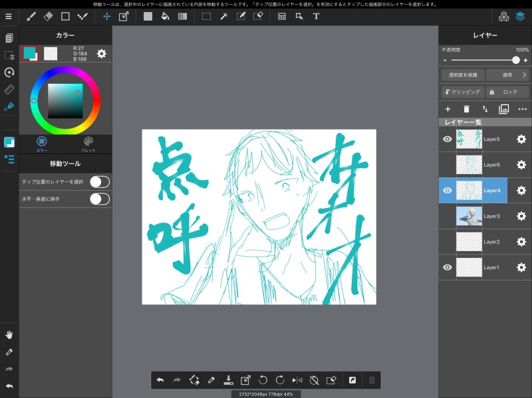Click the teal foreground color swatch

tap(30, 54)
